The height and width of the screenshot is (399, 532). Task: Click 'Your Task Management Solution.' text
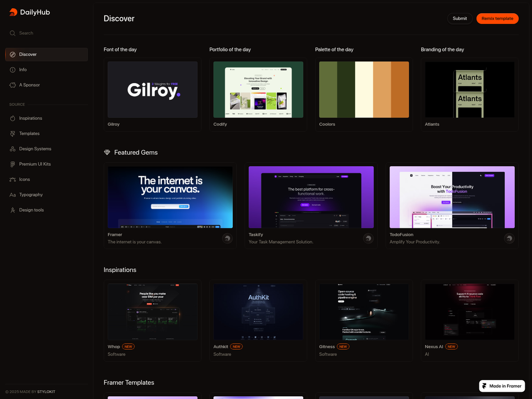coord(281,242)
